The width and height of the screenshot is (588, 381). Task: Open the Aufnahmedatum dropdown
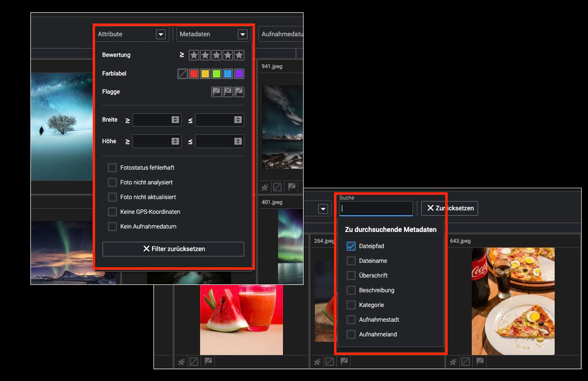click(x=281, y=34)
